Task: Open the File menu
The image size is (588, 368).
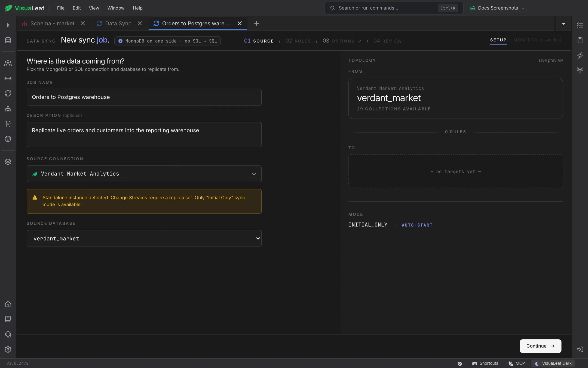Action: pyautogui.click(x=61, y=8)
